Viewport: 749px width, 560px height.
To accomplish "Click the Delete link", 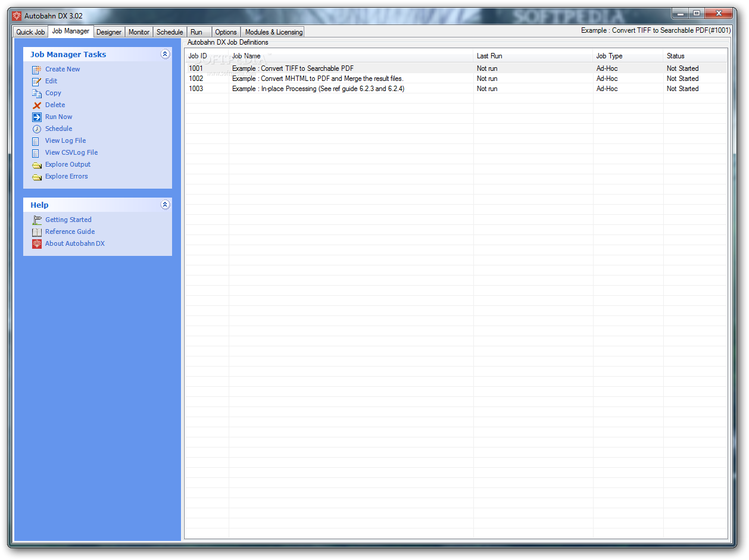I will (x=55, y=105).
